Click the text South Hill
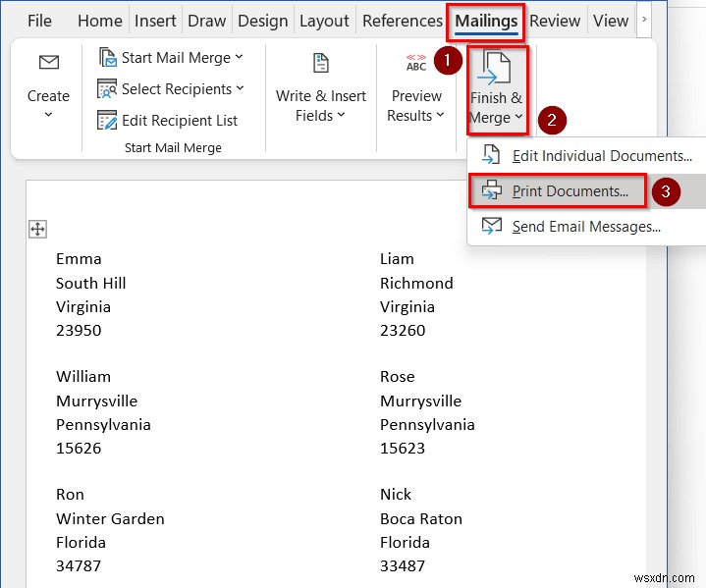The width and height of the screenshot is (706, 588). [x=90, y=283]
